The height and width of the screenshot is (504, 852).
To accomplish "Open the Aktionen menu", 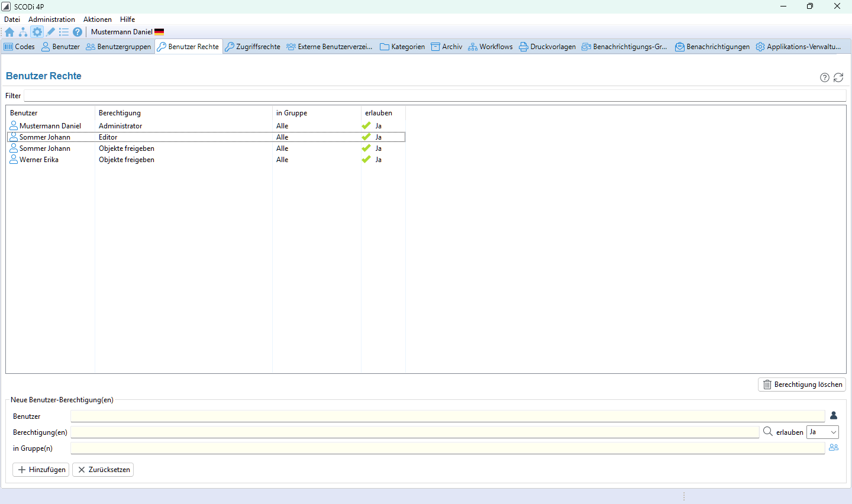I will pos(97,20).
